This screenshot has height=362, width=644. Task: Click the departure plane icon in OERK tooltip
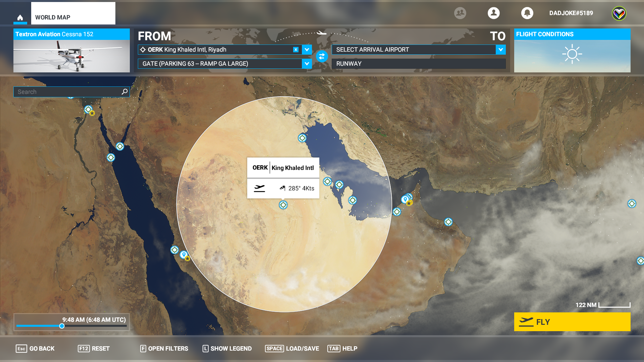(x=259, y=188)
